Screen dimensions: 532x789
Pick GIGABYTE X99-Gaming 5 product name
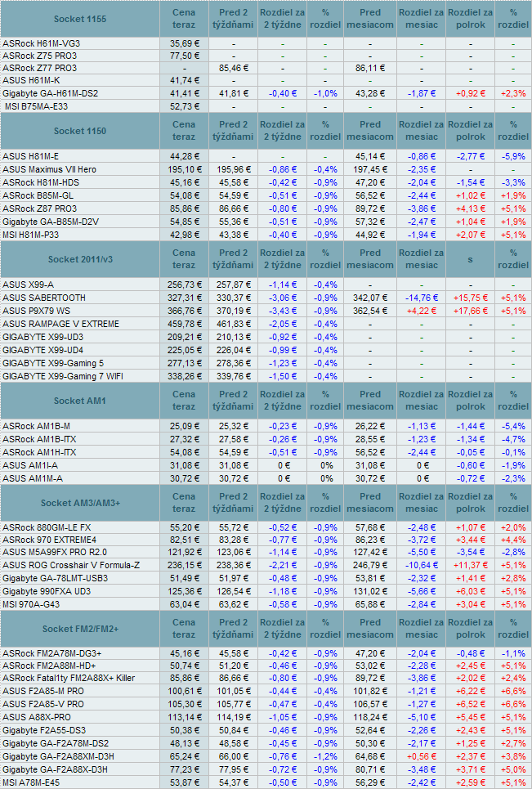(x=53, y=363)
